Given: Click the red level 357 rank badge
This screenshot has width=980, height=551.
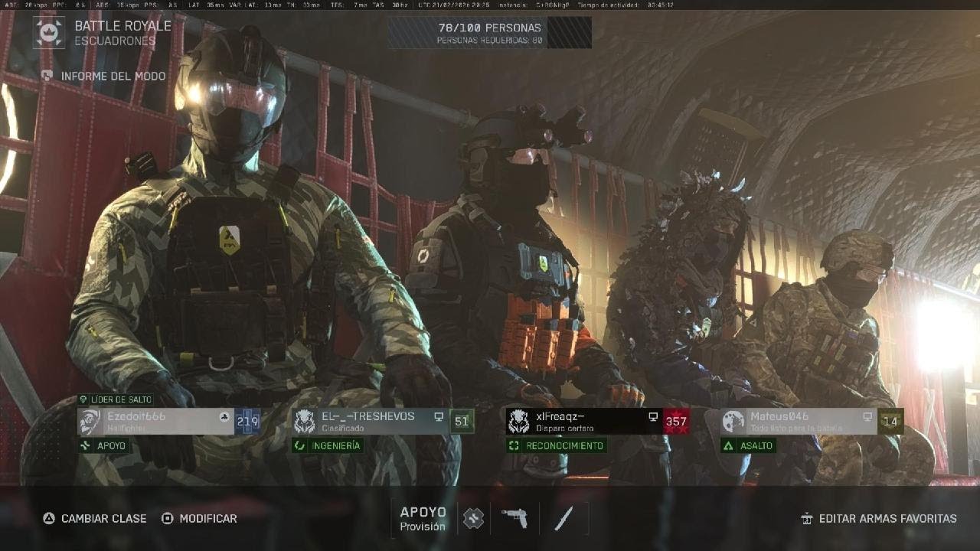Looking at the screenshot, I should 676,421.
